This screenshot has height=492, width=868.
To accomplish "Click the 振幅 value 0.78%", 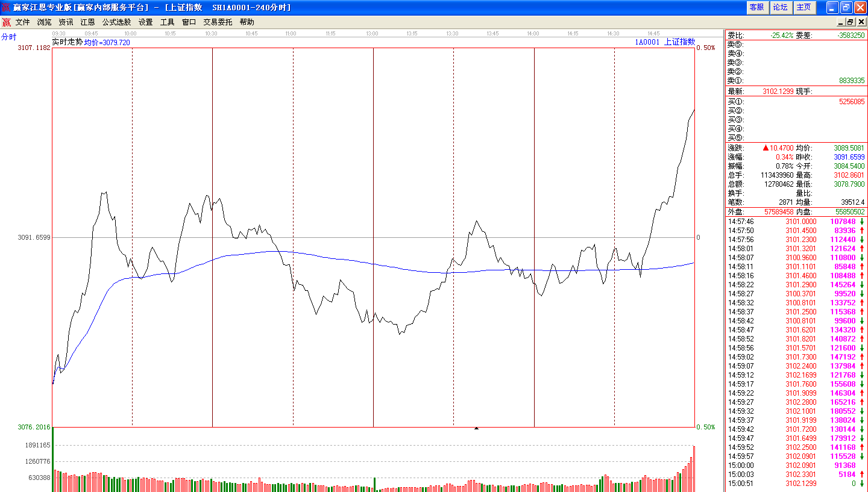I will [x=785, y=166].
